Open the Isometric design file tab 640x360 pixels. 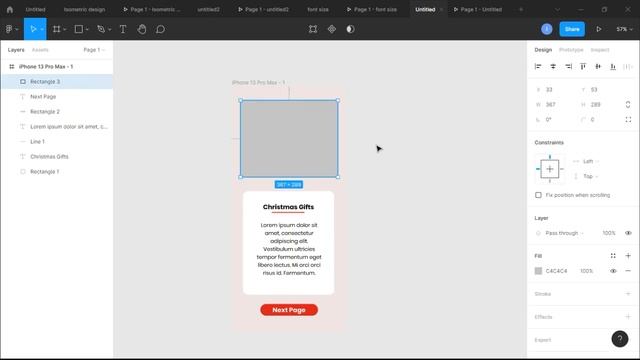[84, 9]
